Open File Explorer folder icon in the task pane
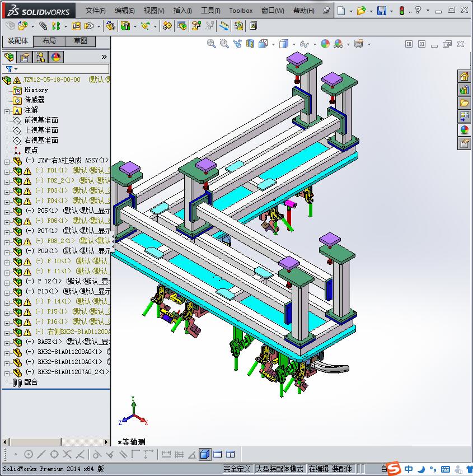The width and height of the screenshot is (473, 476). click(x=464, y=103)
